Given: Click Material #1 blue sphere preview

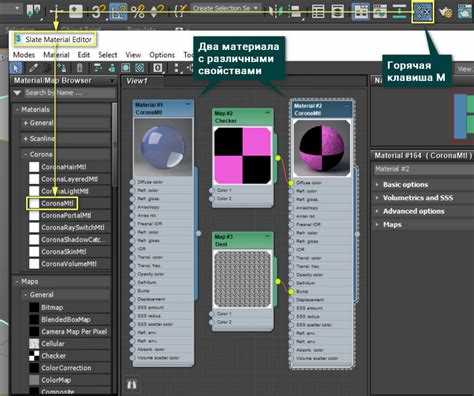Looking at the screenshot, I should 163,147.
